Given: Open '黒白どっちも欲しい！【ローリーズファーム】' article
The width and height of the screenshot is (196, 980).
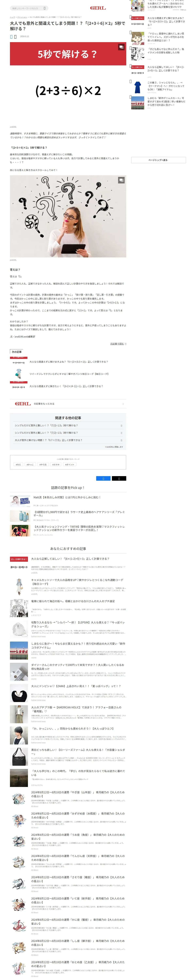Looking at the screenshot, I should (78, 752).
